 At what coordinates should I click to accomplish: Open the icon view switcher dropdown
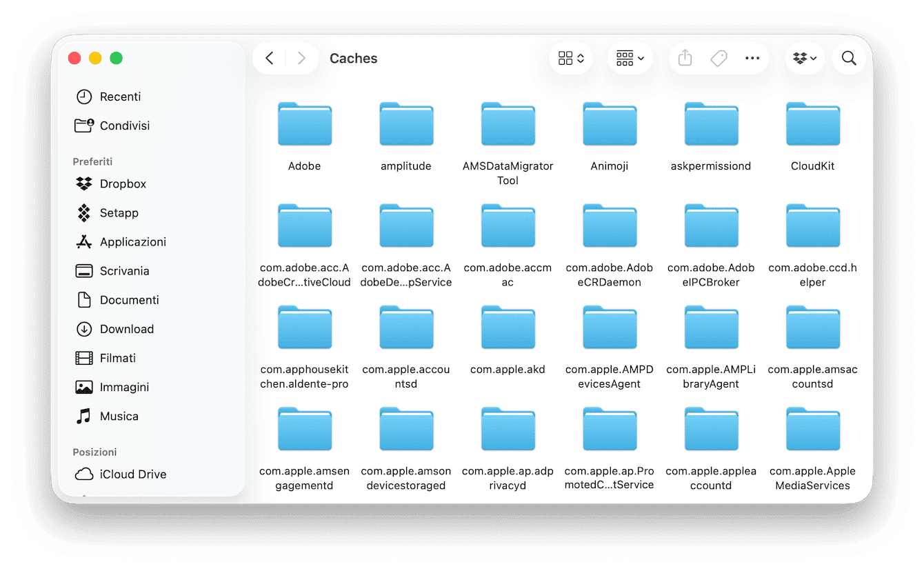[571, 59]
